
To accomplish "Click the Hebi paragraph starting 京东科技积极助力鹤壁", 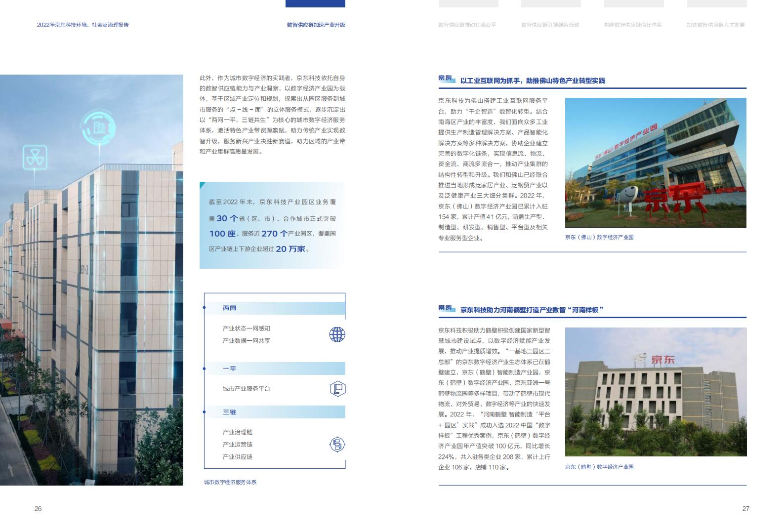I will (494, 399).
